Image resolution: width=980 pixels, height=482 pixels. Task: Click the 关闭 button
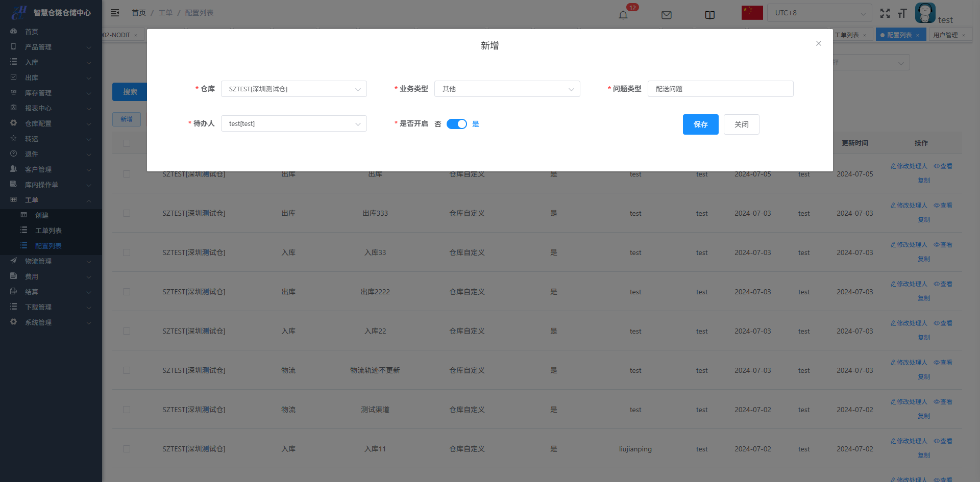point(741,124)
